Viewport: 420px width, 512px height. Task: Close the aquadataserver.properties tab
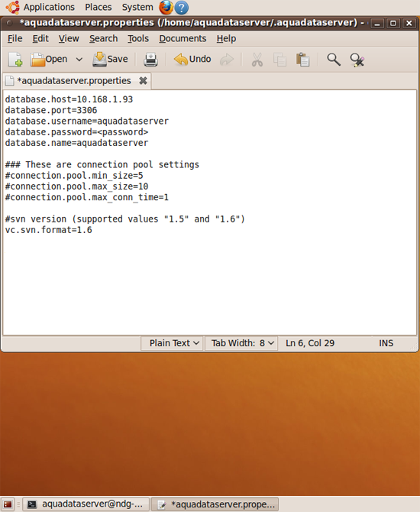coord(143,81)
